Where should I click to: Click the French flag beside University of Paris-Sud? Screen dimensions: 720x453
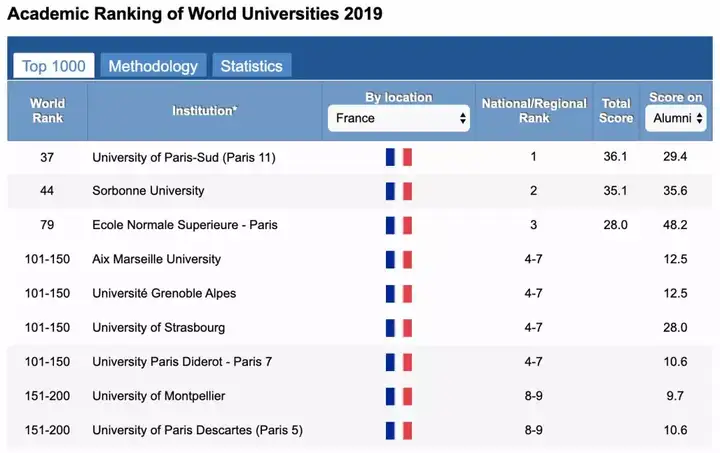tap(398, 157)
